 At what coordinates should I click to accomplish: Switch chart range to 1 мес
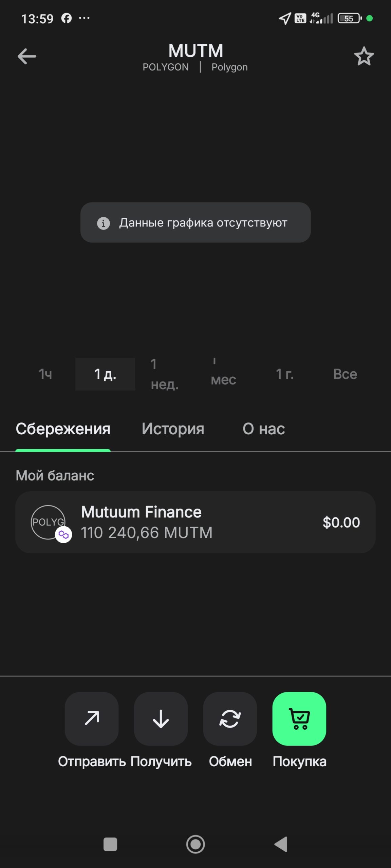point(223,374)
